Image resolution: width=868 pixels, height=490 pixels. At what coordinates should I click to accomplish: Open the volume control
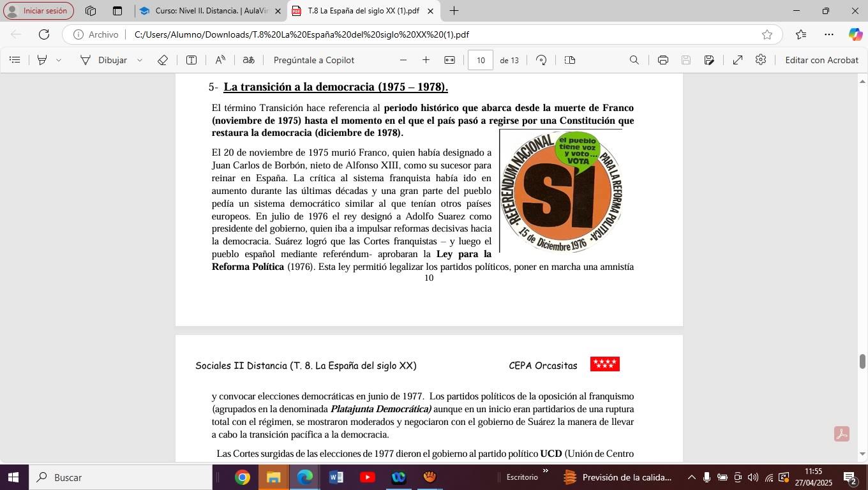(753, 477)
